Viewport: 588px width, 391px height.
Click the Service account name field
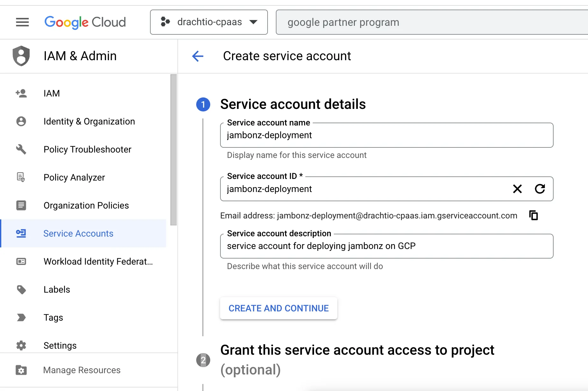(387, 135)
